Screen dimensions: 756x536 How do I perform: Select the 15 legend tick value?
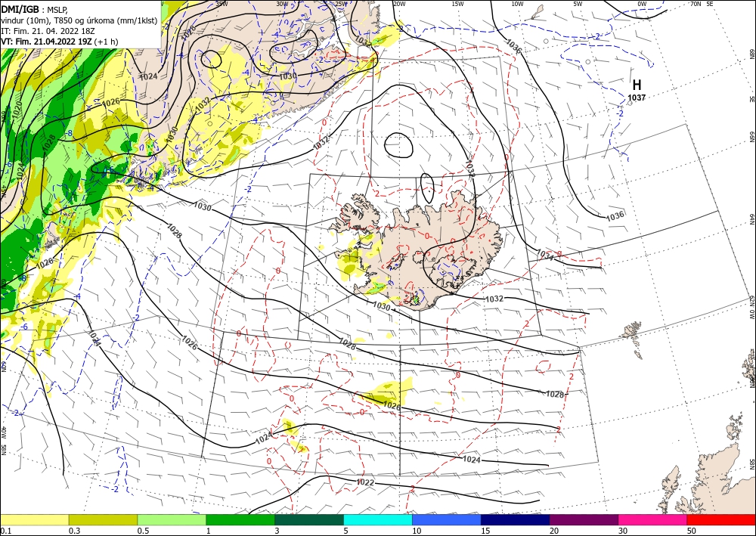tap(485, 531)
